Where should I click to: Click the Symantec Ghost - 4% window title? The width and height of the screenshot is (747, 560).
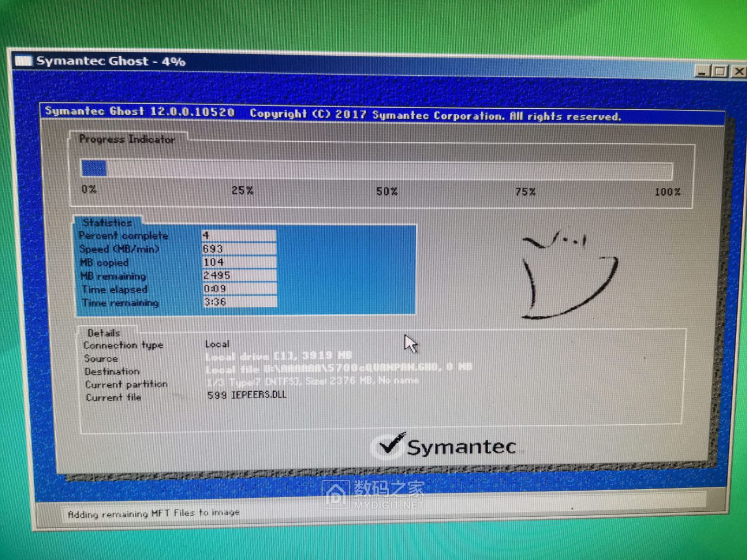point(111,61)
